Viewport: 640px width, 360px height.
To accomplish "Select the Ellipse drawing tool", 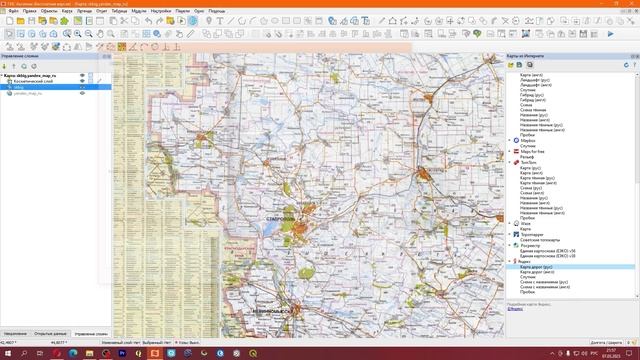I will point(275,21).
